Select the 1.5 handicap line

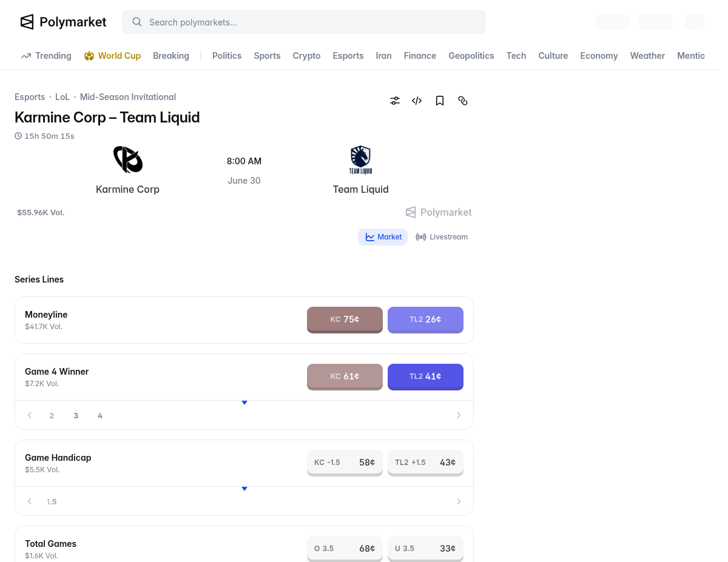coord(52,501)
